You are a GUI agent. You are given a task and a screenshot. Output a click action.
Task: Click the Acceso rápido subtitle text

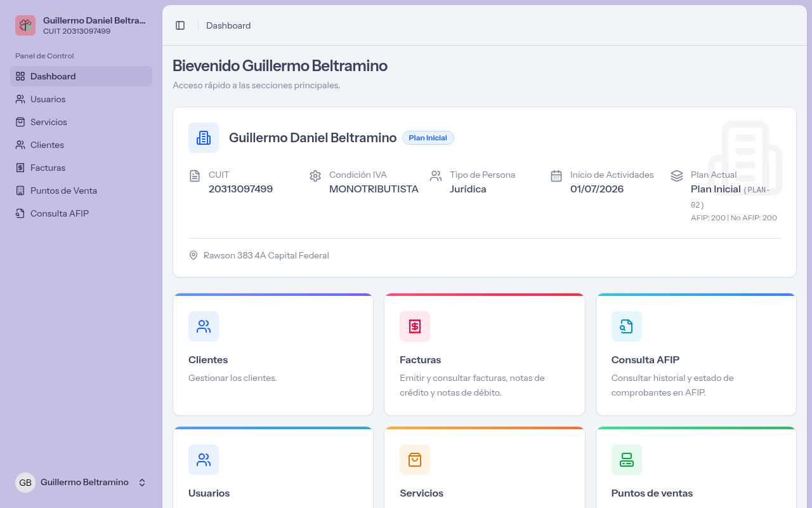tap(256, 85)
